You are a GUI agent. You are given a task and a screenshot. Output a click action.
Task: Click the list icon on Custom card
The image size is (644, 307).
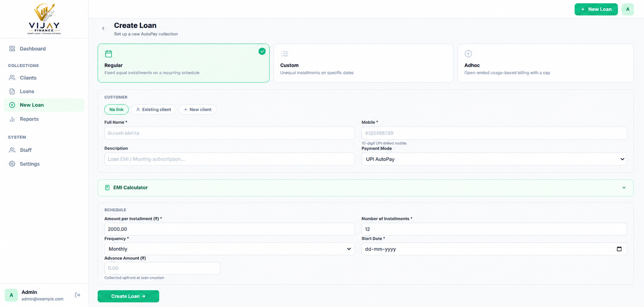[285, 54]
